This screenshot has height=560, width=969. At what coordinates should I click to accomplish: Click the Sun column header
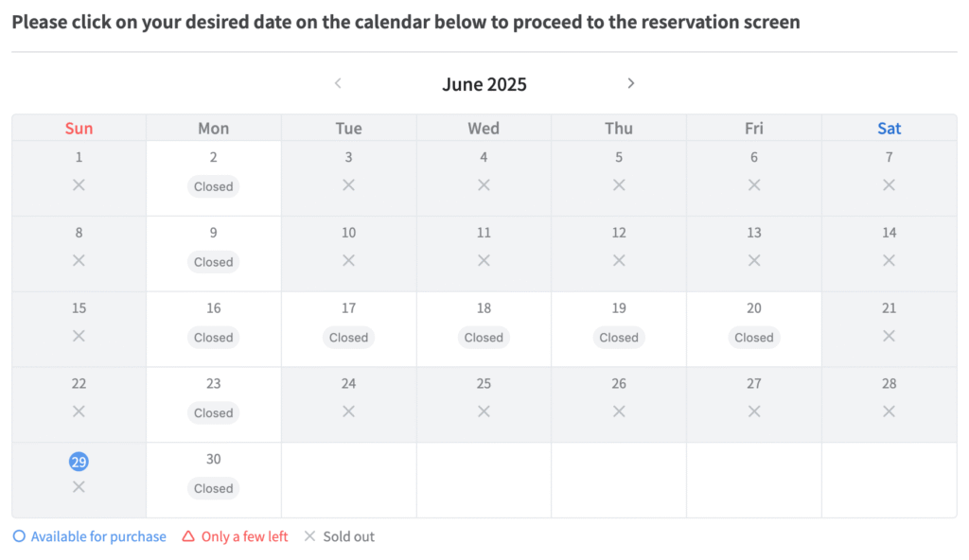[79, 128]
